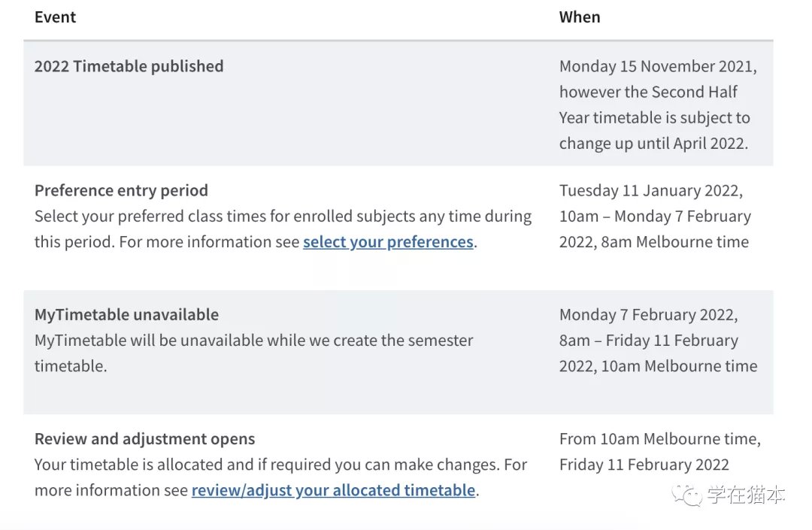This screenshot has width=812, height=530.
Task: Click 'From 10am Melbourne time' date cell
Action: click(660, 452)
